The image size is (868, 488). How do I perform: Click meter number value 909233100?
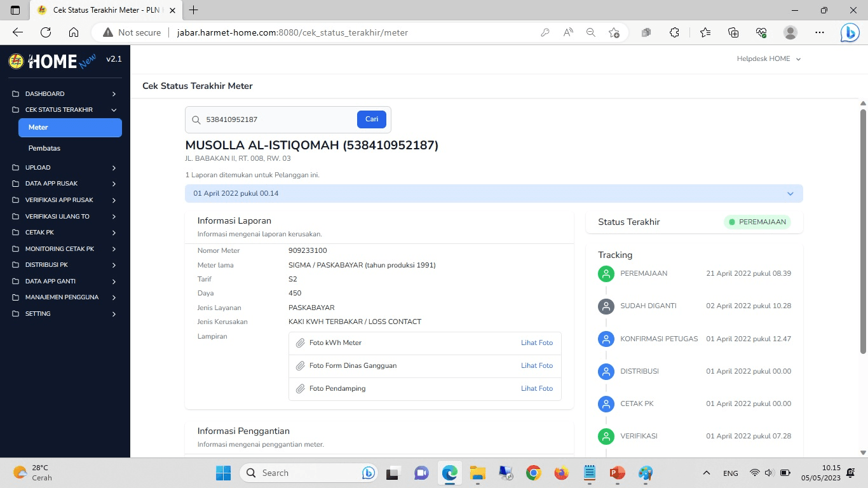[308, 251]
